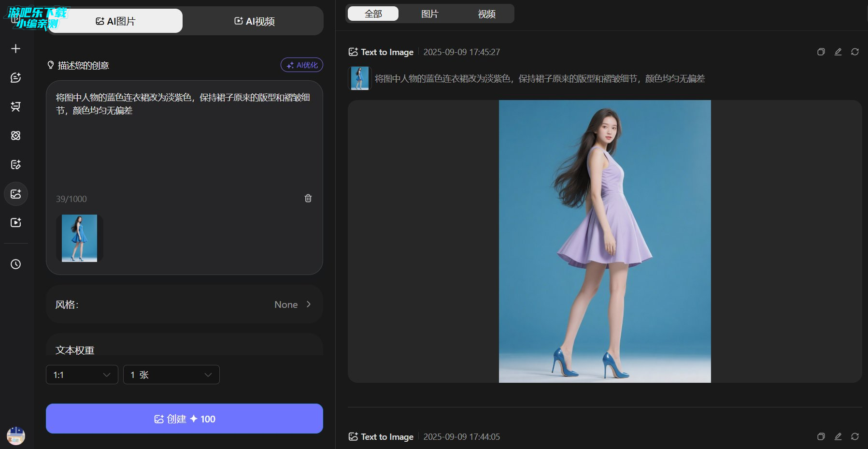
Task: Open the atom-shaped sidebar icon
Action: 15,136
